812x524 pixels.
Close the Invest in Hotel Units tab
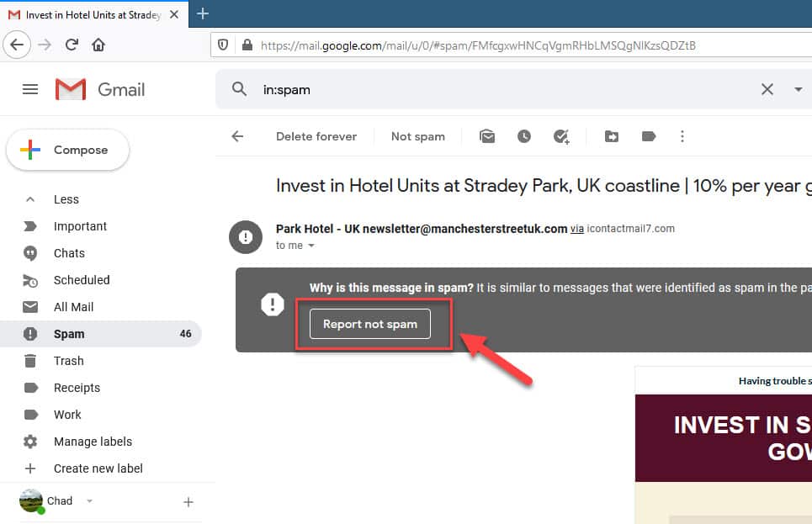click(x=174, y=14)
